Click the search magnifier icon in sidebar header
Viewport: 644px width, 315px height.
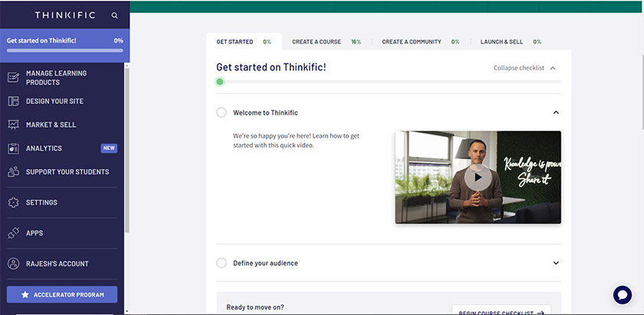(115, 15)
